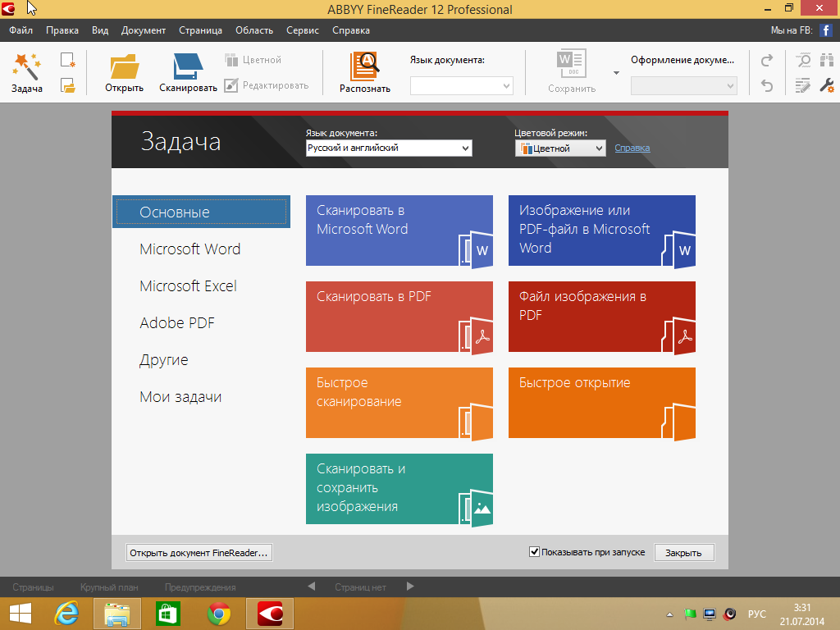
Task: Open the Сервис menu
Action: click(x=303, y=30)
